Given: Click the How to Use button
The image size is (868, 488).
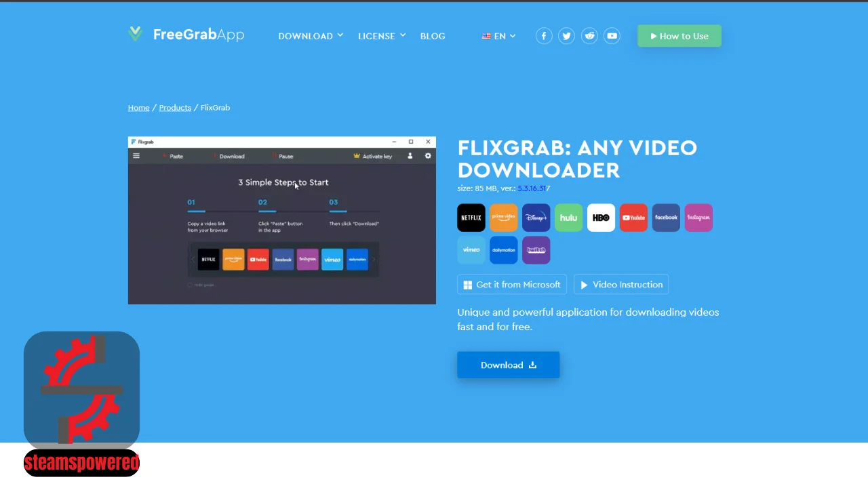Looking at the screenshot, I should [679, 36].
